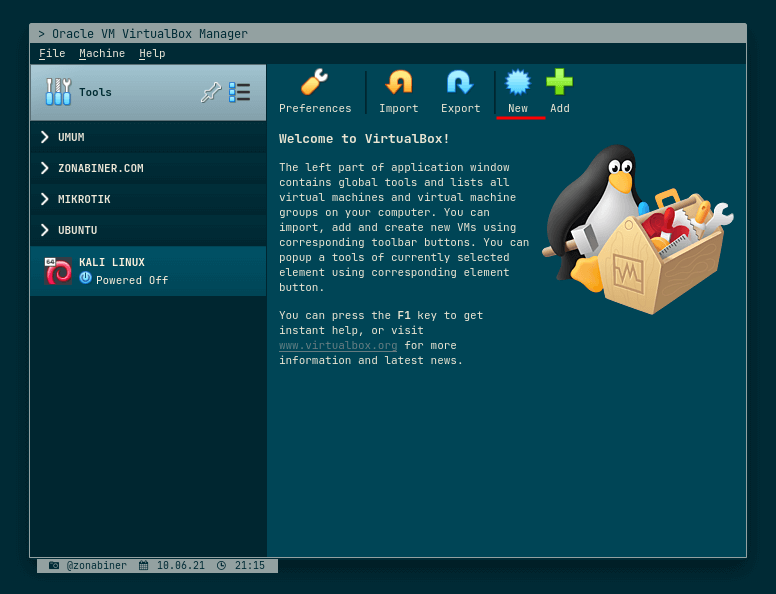The width and height of the screenshot is (776, 594).
Task: Click the Welcome to VirtualBox! heading
Action: coord(364,139)
